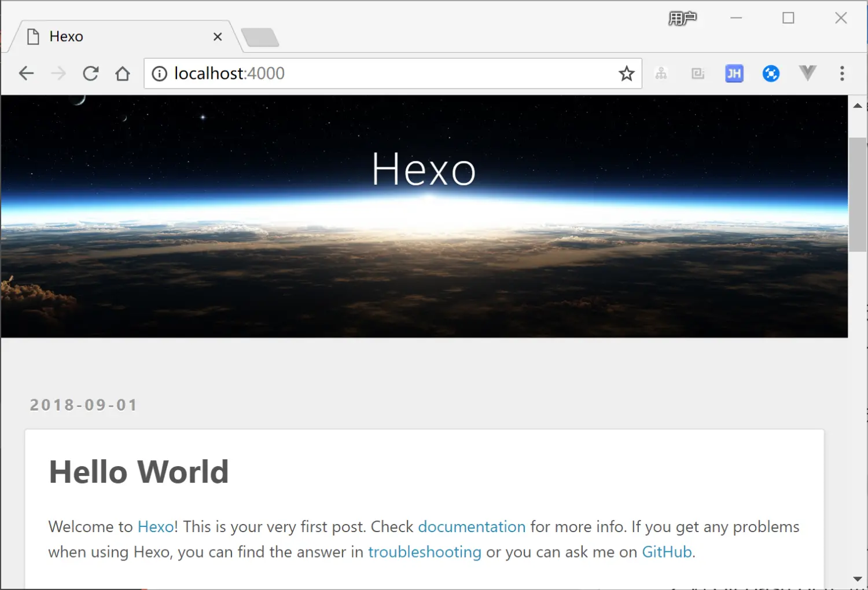The height and width of the screenshot is (590, 868).
Task: Open the browser home page
Action: (x=123, y=74)
